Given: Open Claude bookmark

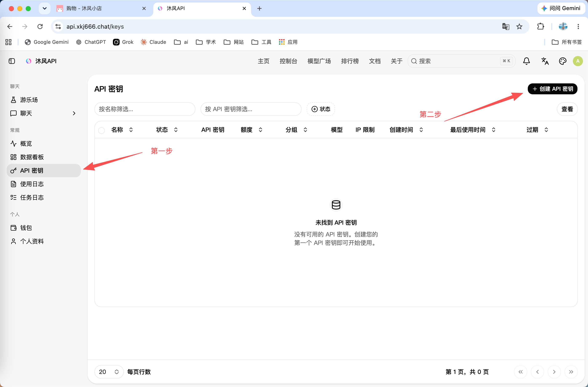Looking at the screenshot, I should pos(153,42).
